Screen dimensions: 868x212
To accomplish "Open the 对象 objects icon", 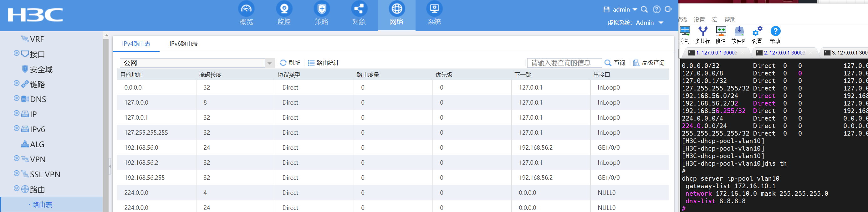I will [x=359, y=9].
